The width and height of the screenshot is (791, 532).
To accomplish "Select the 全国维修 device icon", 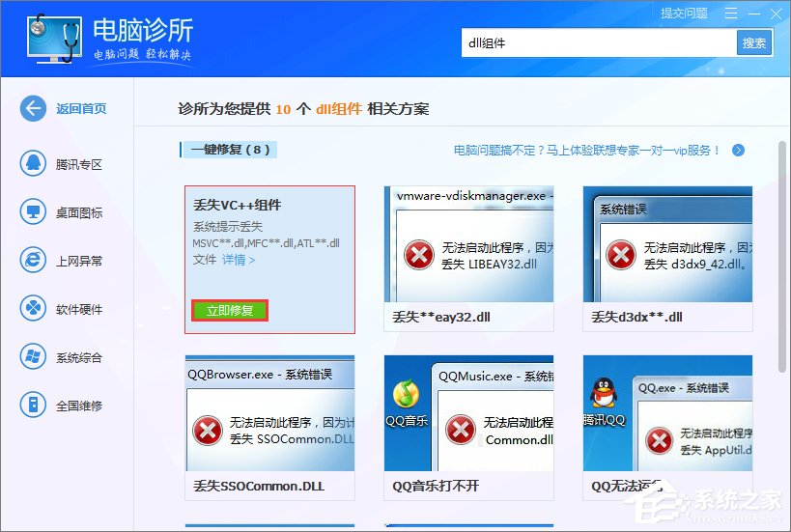I will pos(33,405).
